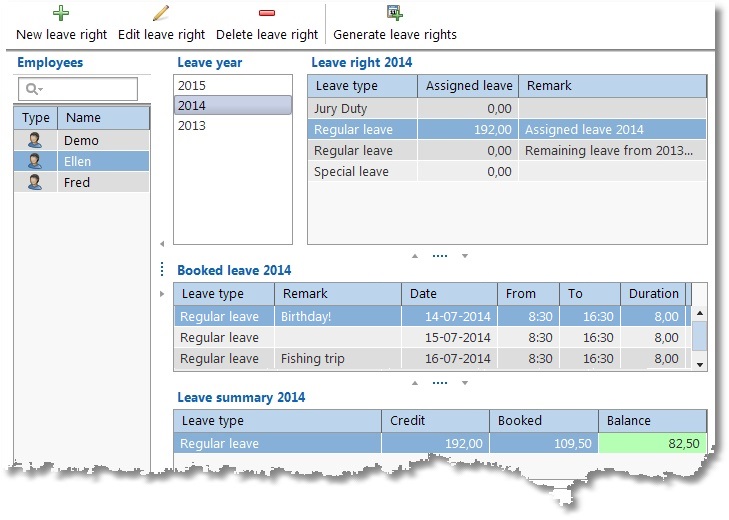Image resolution: width=729 pixels, height=520 pixels.
Task: Click the pencil Edit leave right icon
Action: pyautogui.click(x=161, y=13)
